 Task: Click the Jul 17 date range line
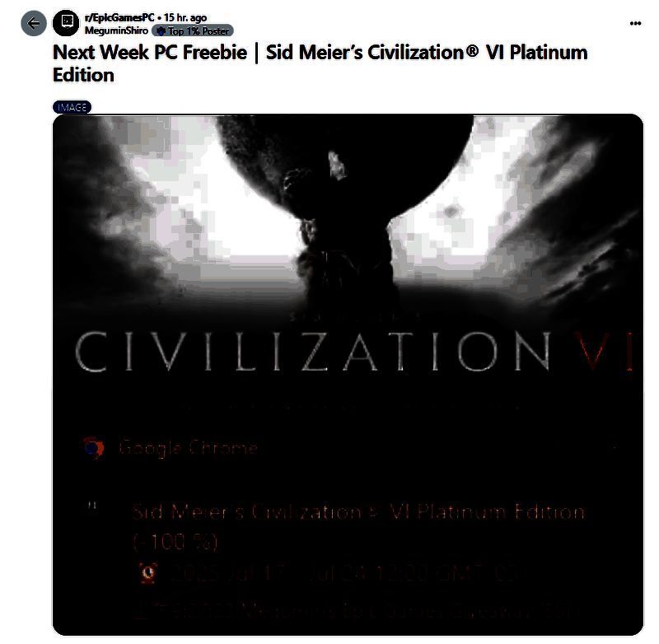343,573
